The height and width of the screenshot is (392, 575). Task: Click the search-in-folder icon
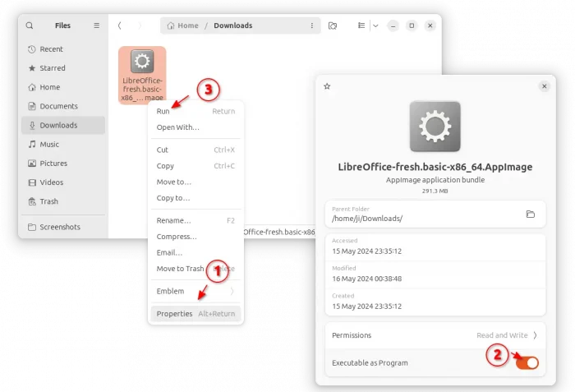333,25
